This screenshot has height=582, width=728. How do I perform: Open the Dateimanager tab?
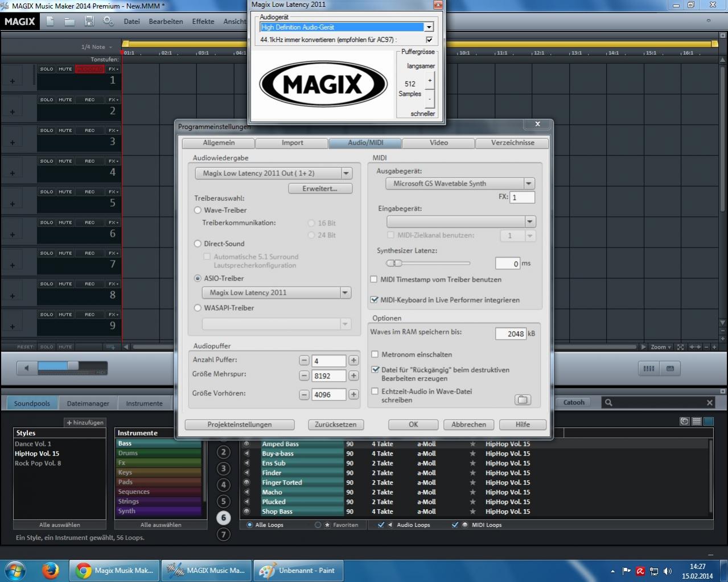tap(88, 403)
